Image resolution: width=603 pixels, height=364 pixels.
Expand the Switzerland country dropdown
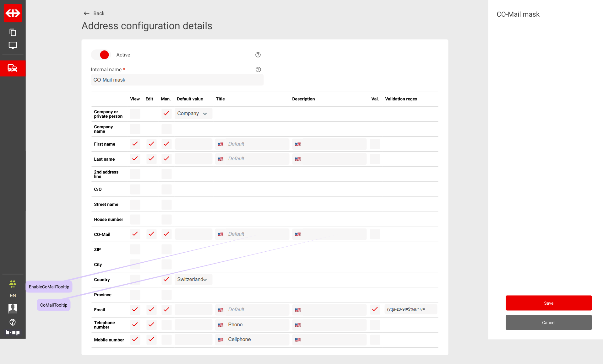tap(193, 280)
